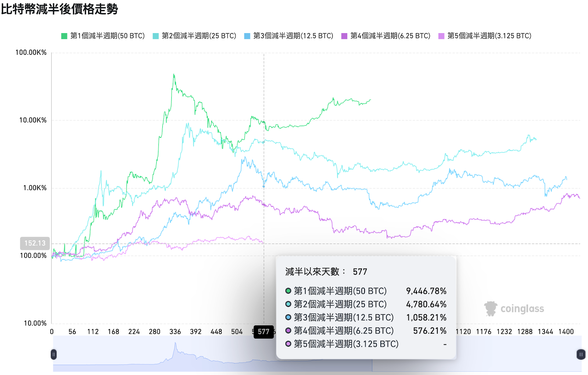Click the 56 tick on the x-axis
The image size is (588, 375).
[72, 332]
